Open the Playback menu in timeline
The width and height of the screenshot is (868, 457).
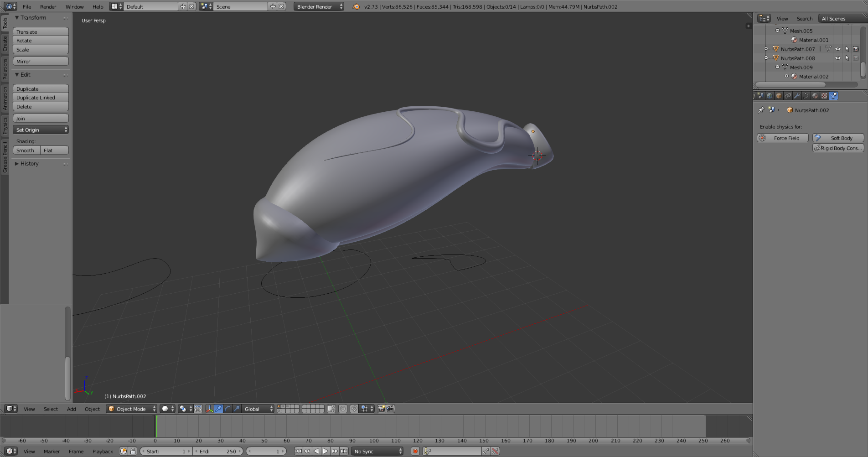[103, 451]
